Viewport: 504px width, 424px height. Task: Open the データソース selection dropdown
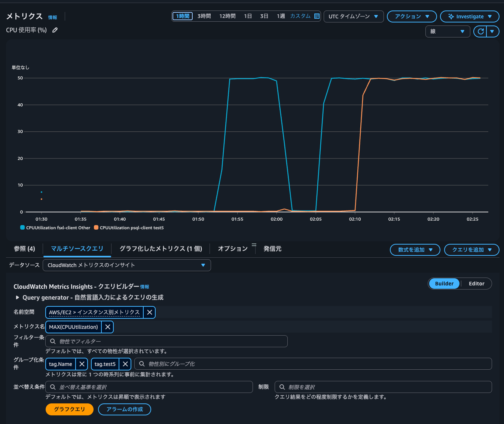[127, 265]
